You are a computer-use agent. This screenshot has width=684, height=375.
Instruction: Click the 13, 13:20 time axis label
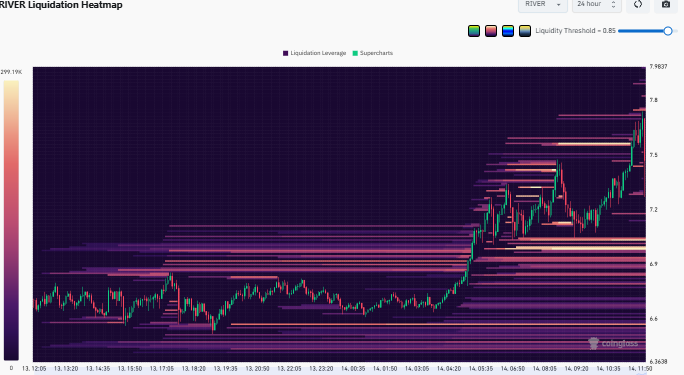tap(66, 368)
